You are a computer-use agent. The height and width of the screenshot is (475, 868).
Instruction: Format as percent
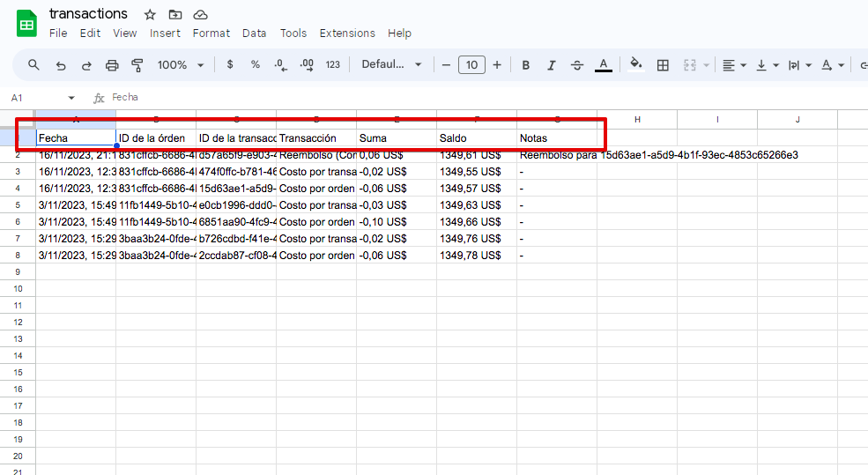[x=256, y=65]
